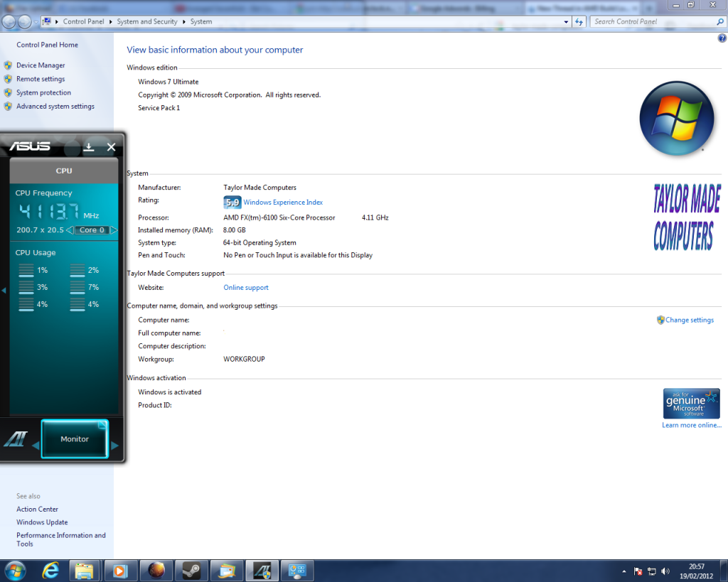Click the Taylor Made Computers logo
Image resolution: width=728 pixels, height=582 pixels.
pos(687,217)
